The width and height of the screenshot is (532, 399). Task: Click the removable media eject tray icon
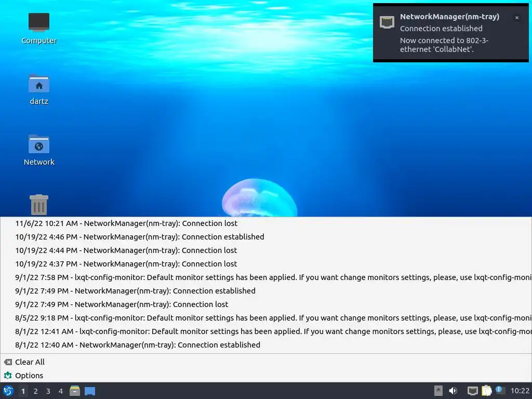tap(438, 391)
